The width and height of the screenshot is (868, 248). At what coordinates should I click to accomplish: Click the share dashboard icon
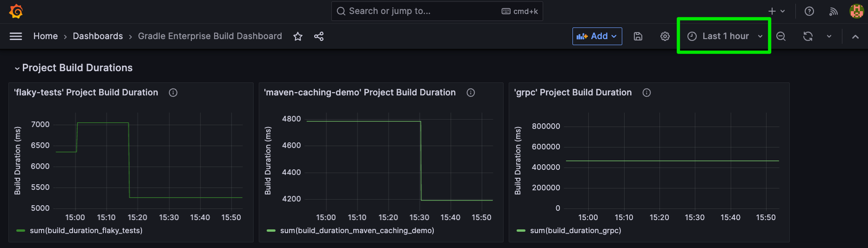[x=319, y=36]
